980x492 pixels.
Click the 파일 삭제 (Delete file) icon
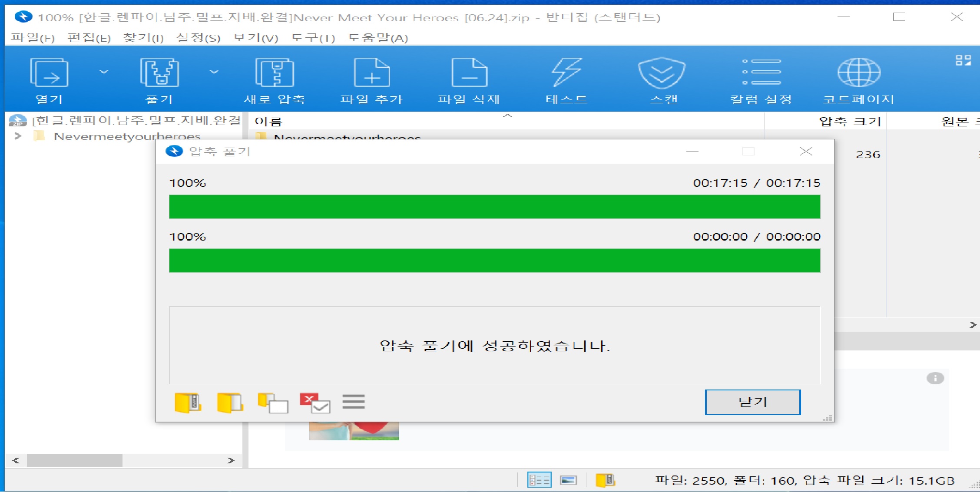coord(469,73)
